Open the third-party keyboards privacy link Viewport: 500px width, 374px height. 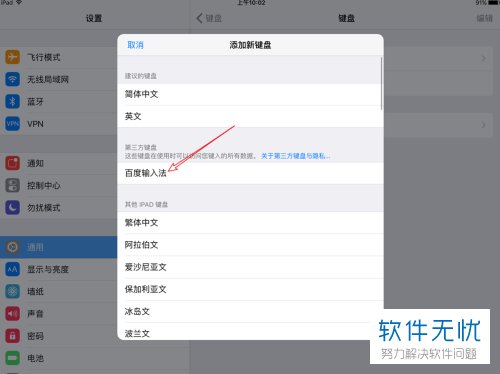pyautogui.click(x=295, y=156)
